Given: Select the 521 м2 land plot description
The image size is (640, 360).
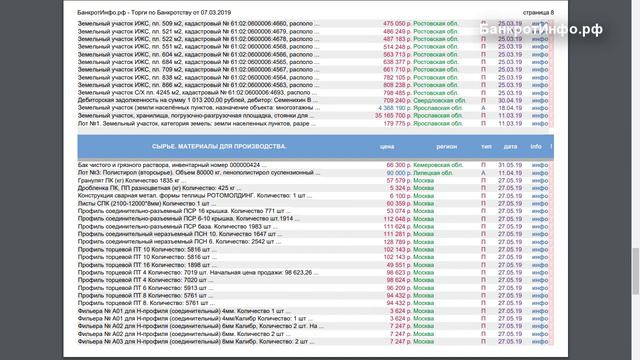Looking at the screenshot, I should (198, 31).
